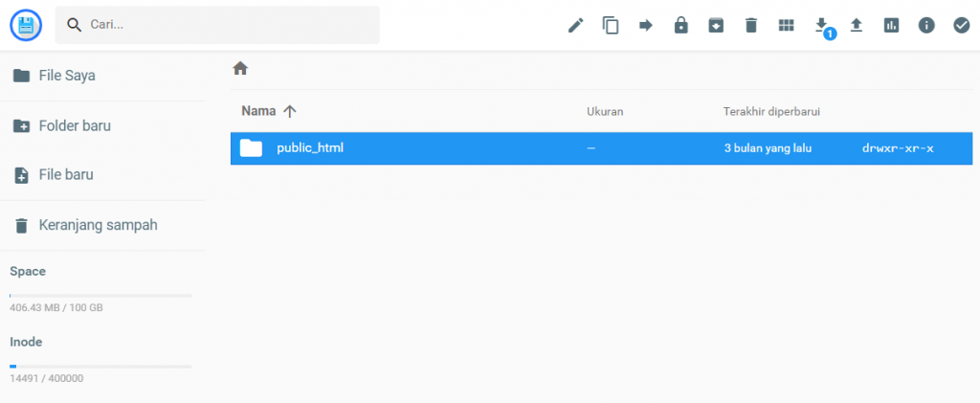980x403 pixels.
Task: Sort by Terakhir diperbarui column header
Action: click(x=771, y=112)
